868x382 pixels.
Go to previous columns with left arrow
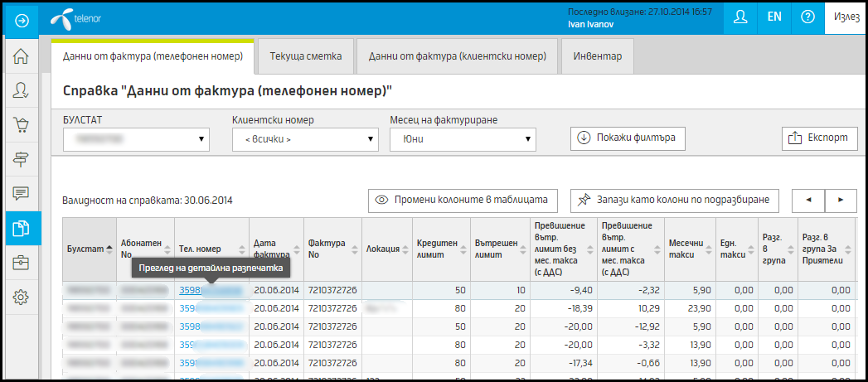(x=808, y=201)
